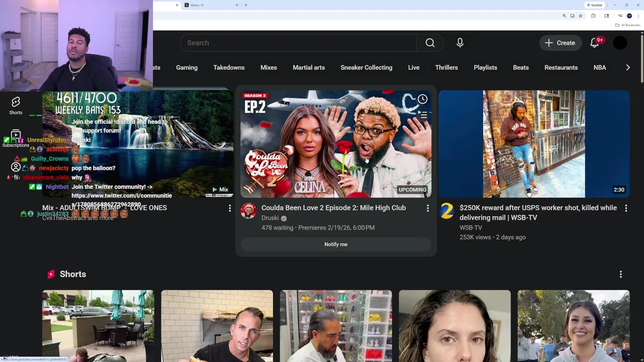
Task: Start voice search with the microphone icon
Action: (460, 43)
